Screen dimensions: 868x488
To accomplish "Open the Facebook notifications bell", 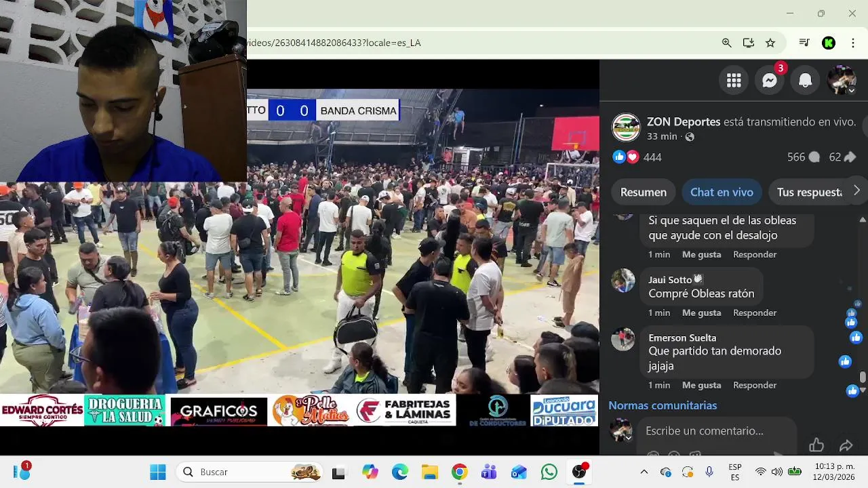I will click(x=805, y=81).
